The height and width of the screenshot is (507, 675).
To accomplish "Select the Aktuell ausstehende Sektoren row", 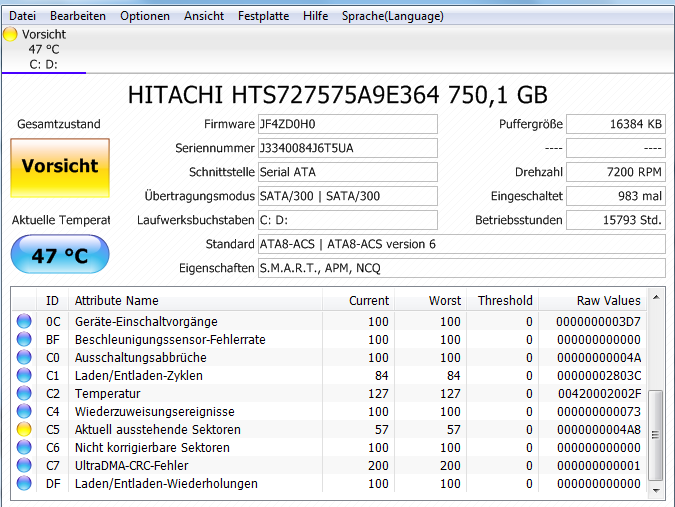I will tap(329, 430).
